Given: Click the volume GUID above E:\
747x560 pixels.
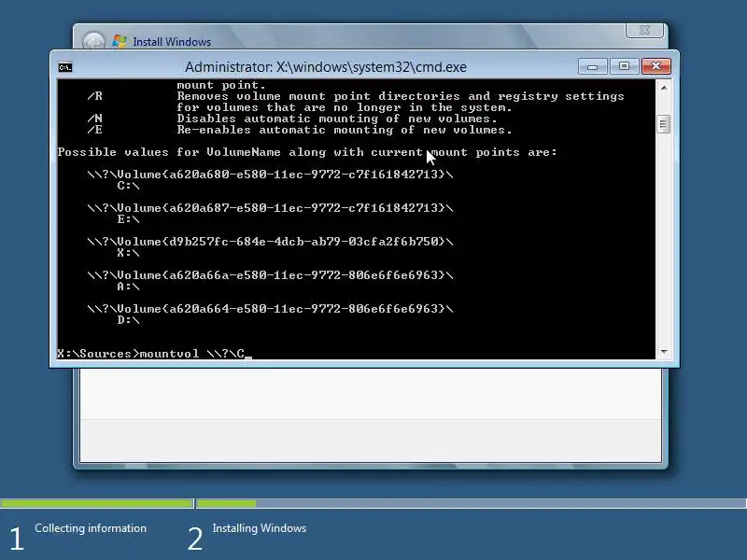Looking at the screenshot, I should coord(270,208).
